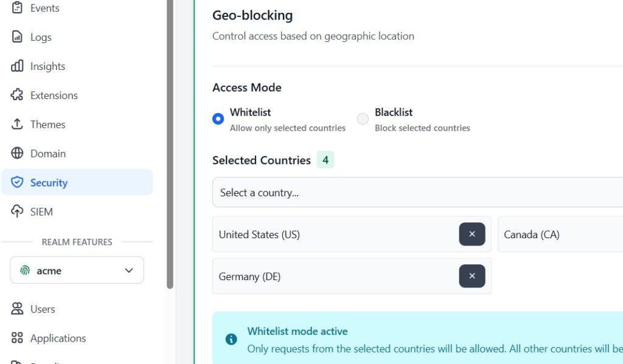The height and width of the screenshot is (364, 623).
Task: Select the Blacklist access mode
Action: (x=363, y=119)
